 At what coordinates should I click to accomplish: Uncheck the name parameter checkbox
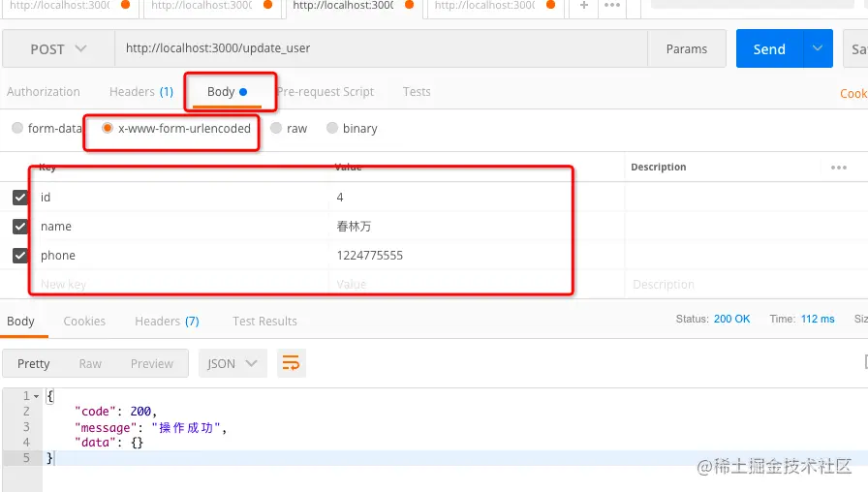20,227
